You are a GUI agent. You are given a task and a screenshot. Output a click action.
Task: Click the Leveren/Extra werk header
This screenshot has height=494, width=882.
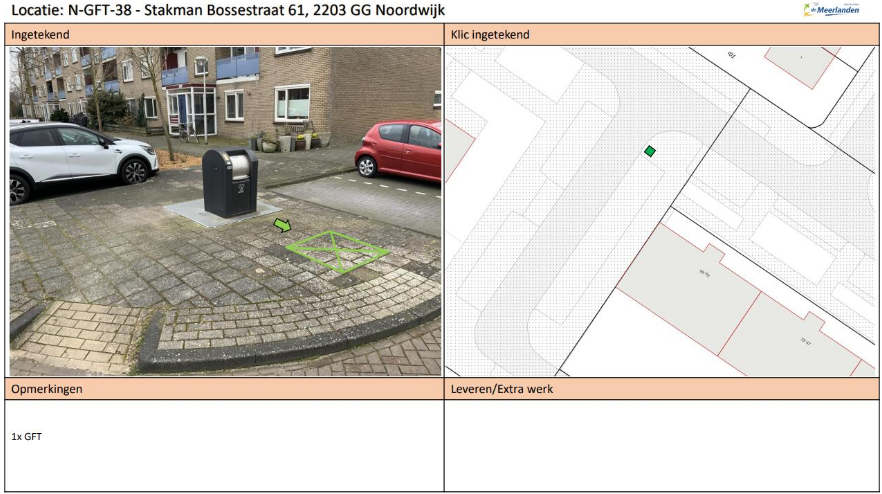tap(502, 389)
